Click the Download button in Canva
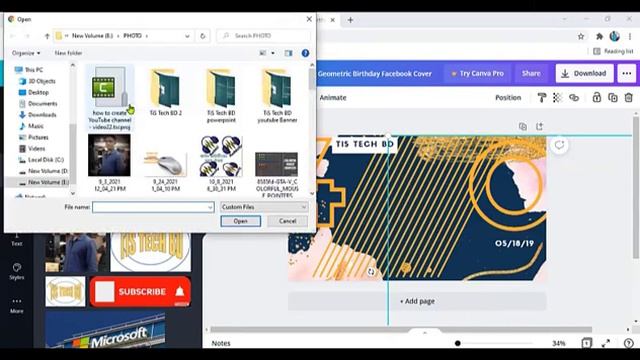The image size is (640, 360). [x=584, y=73]
